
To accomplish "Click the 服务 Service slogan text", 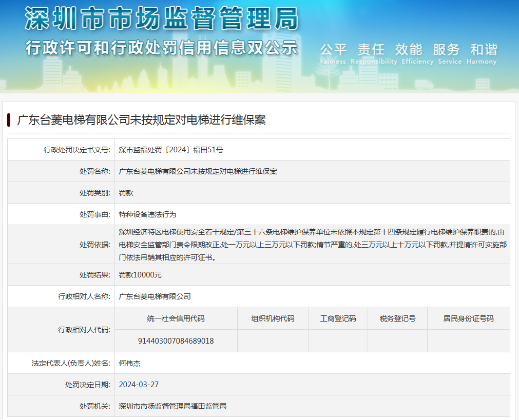I will [450, 53].
